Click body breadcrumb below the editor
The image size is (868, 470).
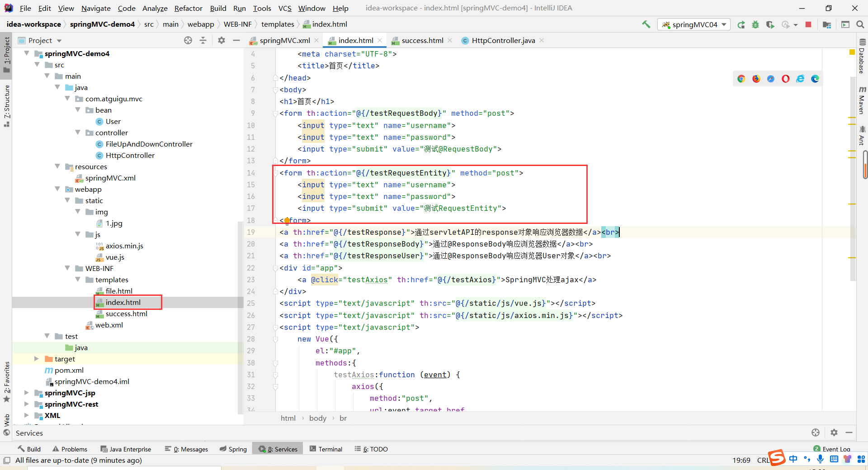(x=317, y=418)
